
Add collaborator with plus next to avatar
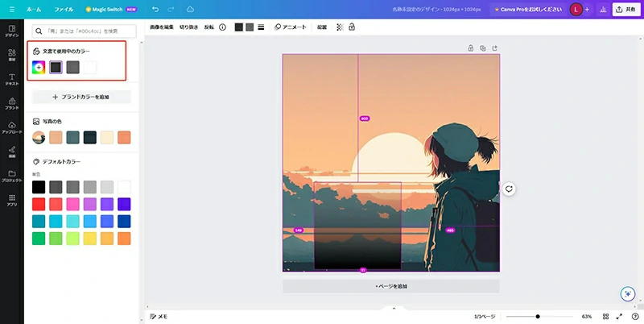[x=587, y=10]
